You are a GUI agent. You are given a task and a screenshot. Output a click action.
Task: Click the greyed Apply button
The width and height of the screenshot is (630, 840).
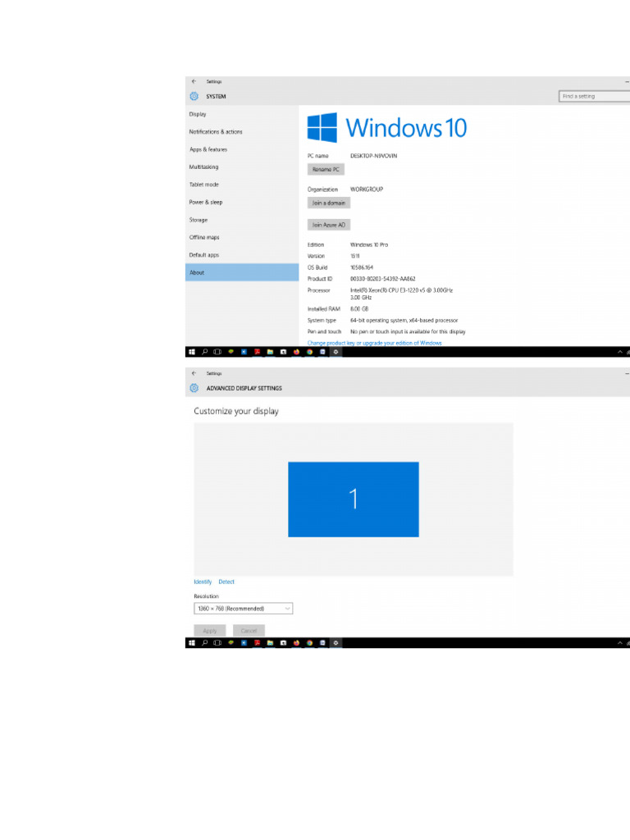pos(210,631)
